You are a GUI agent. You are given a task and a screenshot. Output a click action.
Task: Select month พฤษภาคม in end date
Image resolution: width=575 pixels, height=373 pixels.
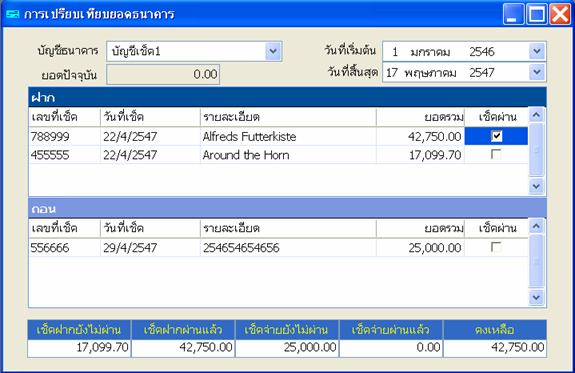pos(431,73)
